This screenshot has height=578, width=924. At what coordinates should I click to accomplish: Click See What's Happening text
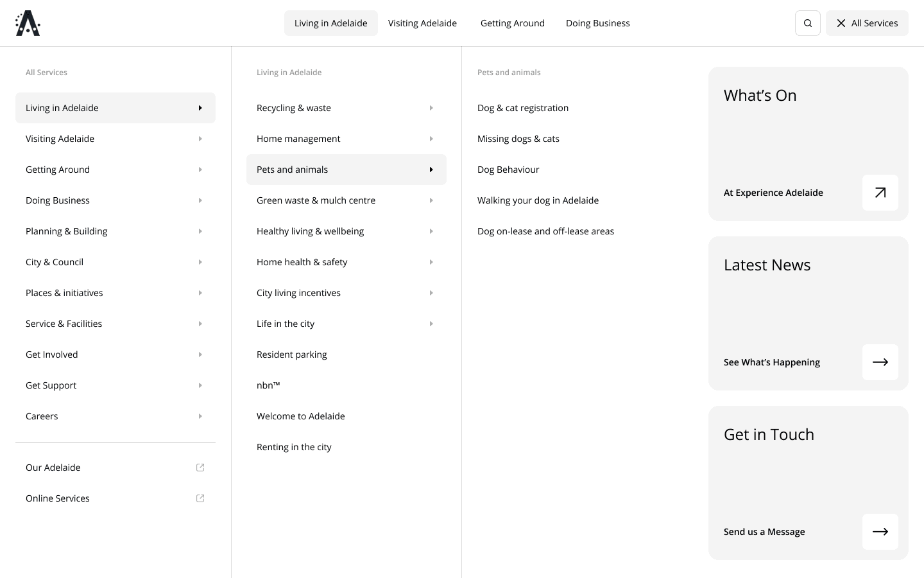pos(772,362)
